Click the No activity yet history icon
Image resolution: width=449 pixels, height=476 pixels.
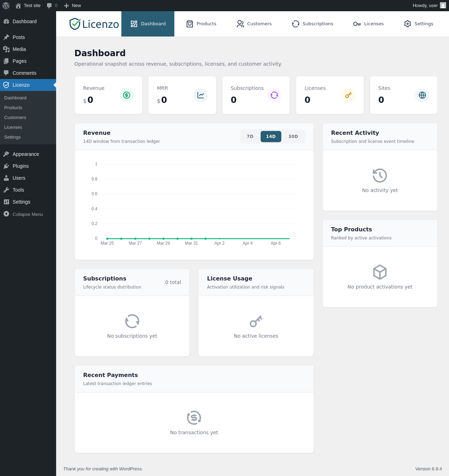380,176
